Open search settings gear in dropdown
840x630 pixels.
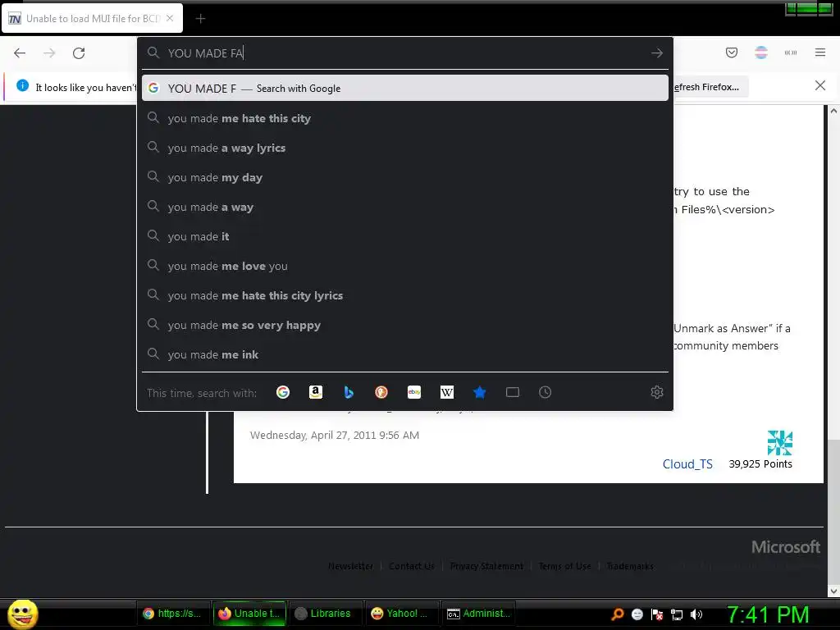click(x=657, y=392)
